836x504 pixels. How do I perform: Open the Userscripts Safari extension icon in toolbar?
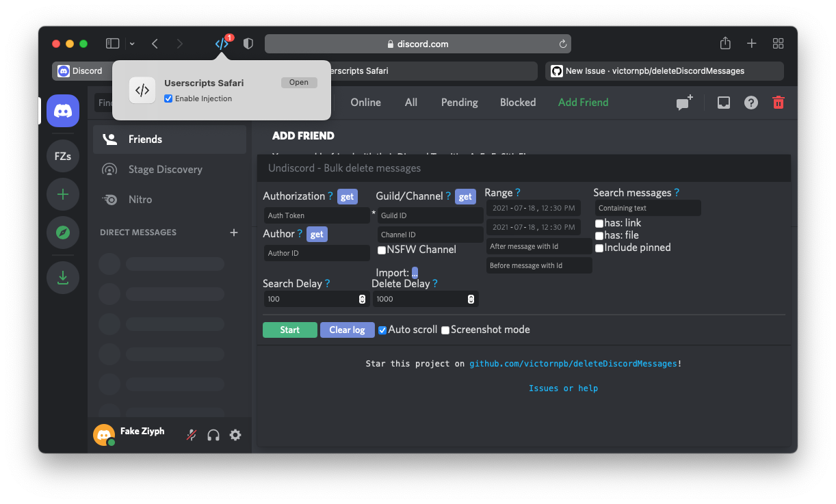coord(222,42)
